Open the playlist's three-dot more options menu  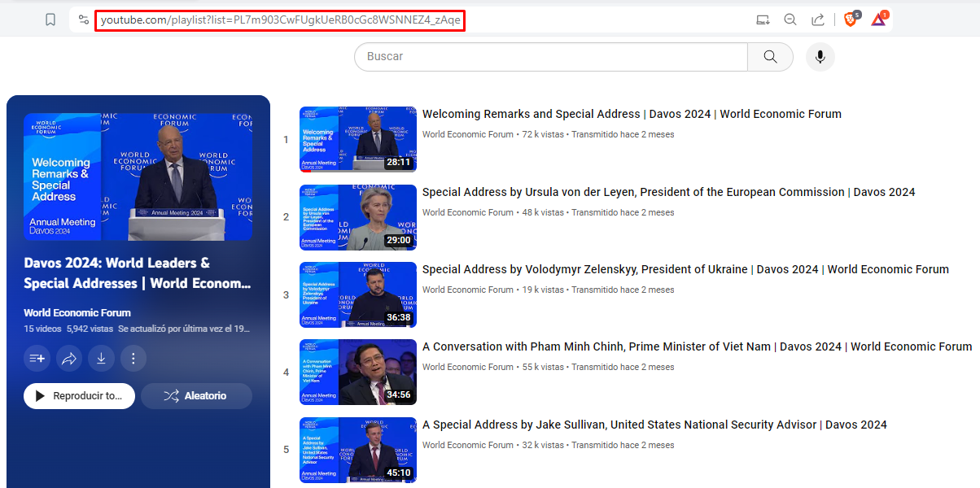(x=133, y=358)
